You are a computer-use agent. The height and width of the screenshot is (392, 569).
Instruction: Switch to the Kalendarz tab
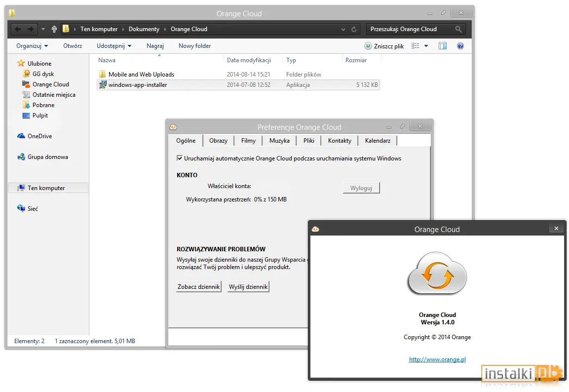click(x=378, y=141)
